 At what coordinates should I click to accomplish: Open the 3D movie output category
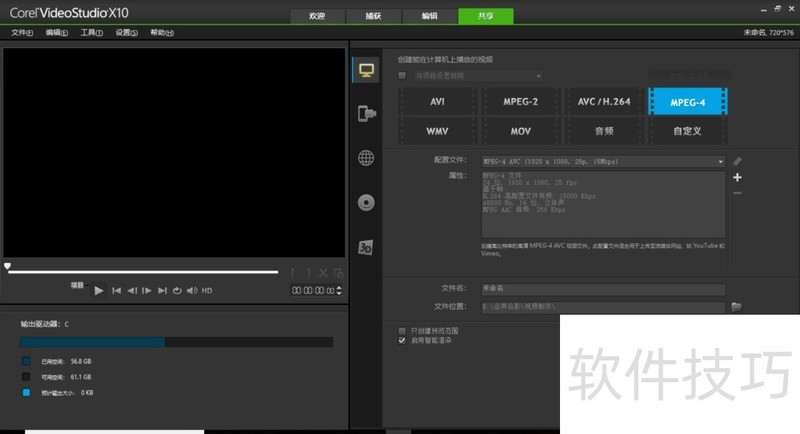point(366,247)
